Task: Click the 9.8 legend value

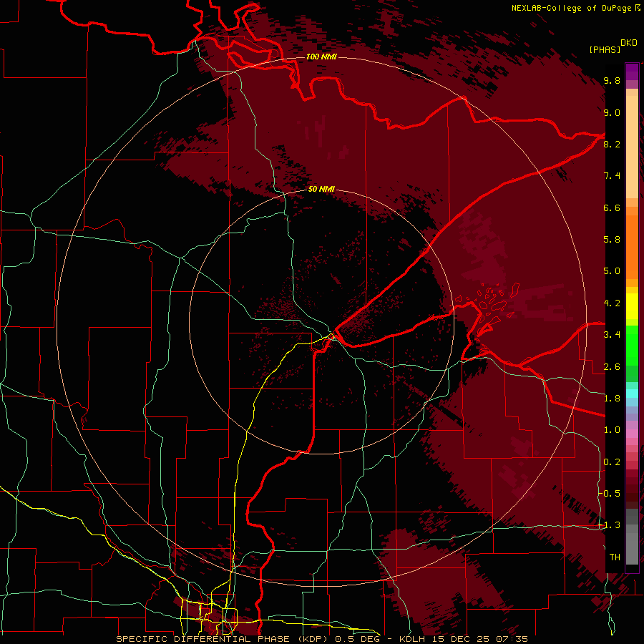Action: coord(612,81)
